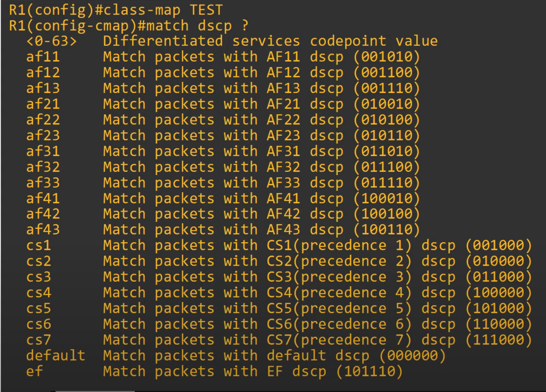Click the default keyword in the list

(56, 355)
